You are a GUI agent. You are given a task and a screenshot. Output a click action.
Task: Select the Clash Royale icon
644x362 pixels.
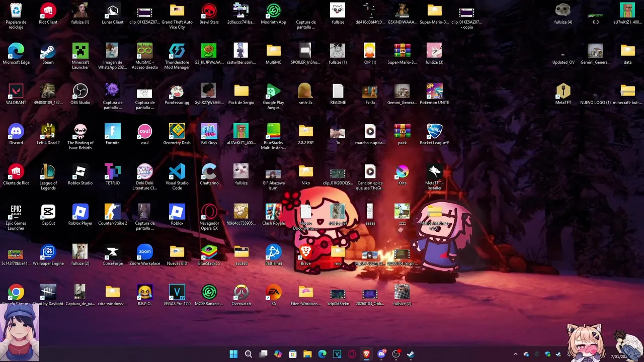274,212
